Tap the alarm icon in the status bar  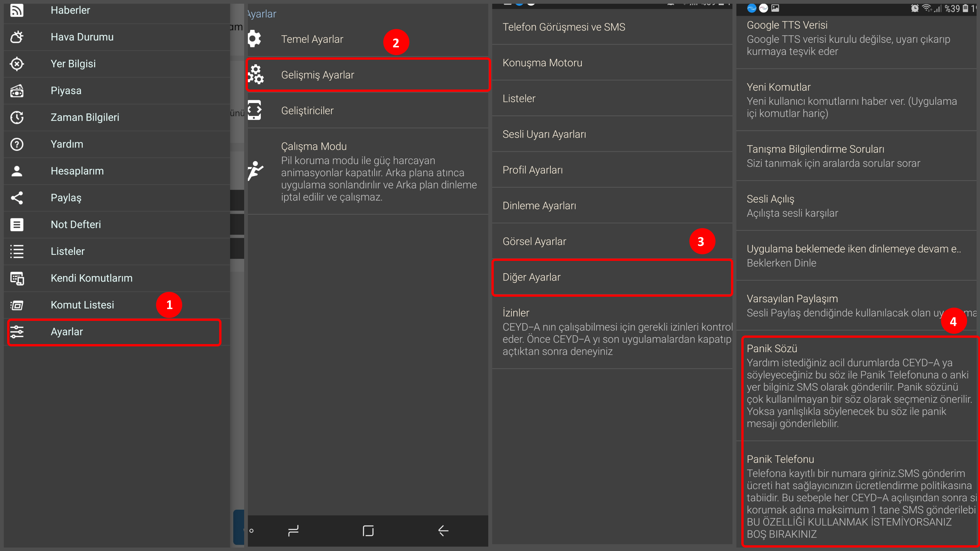click(x=915, y=8)
